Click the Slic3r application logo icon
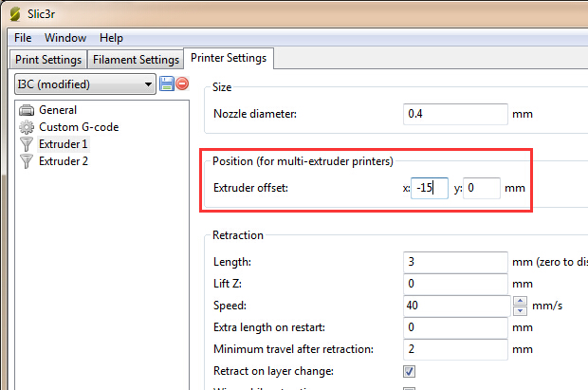This screenshot has width=588, height=390. pyautogui.click(x=15, y=14)
